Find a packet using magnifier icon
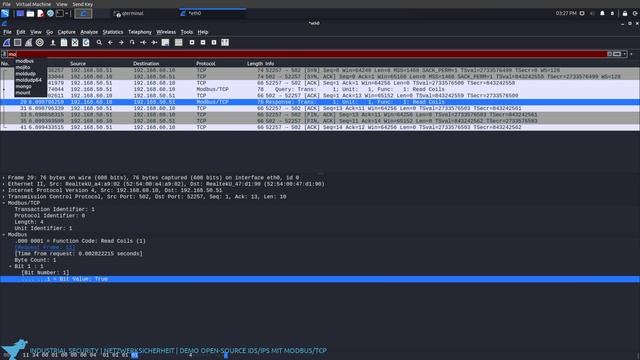This screenshot has height=360, width=640. coord(99,42)
